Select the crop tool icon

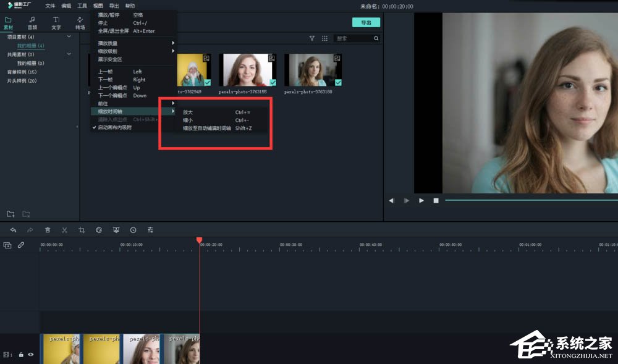coord(82,230)
